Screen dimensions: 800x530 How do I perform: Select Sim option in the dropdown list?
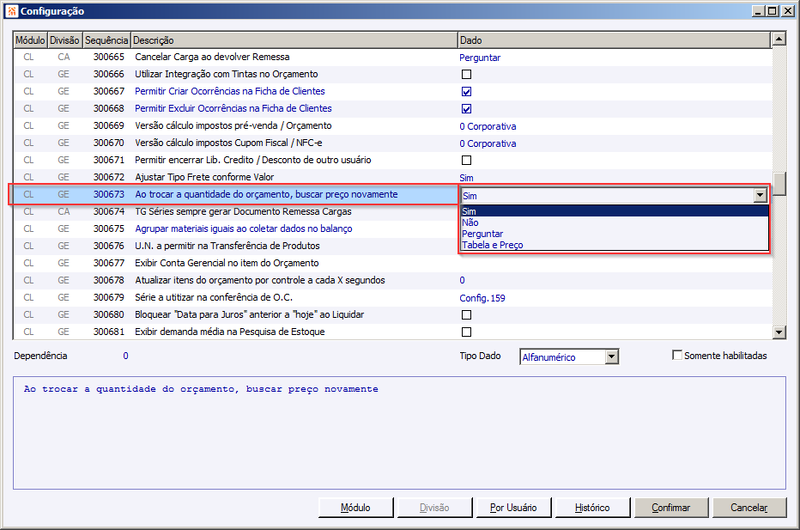click(615, 211)
